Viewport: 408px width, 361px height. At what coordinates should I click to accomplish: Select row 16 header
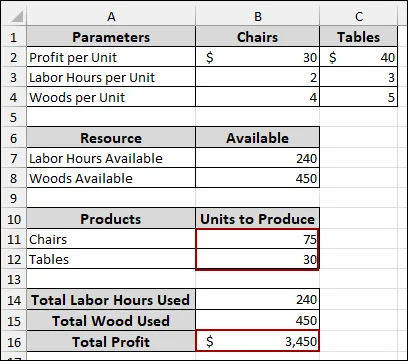13,341
